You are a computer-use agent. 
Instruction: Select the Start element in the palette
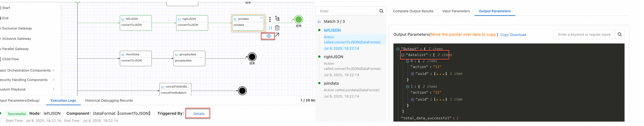(x=6, y=8)
